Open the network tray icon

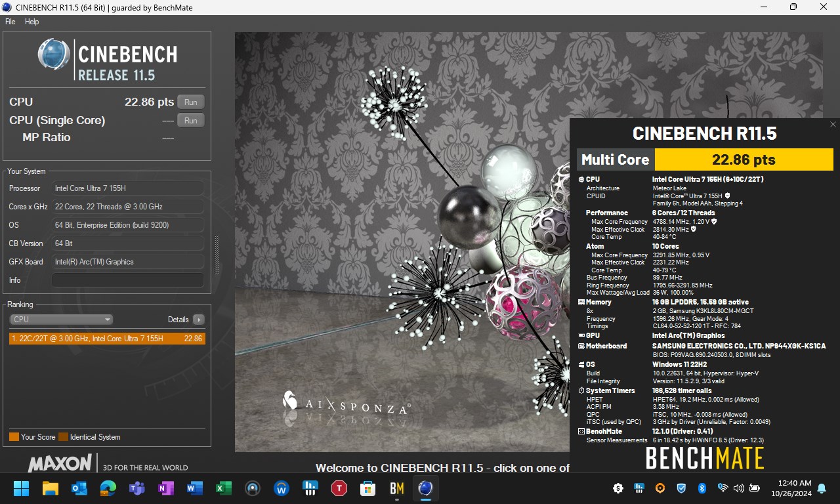pos(723,488)
